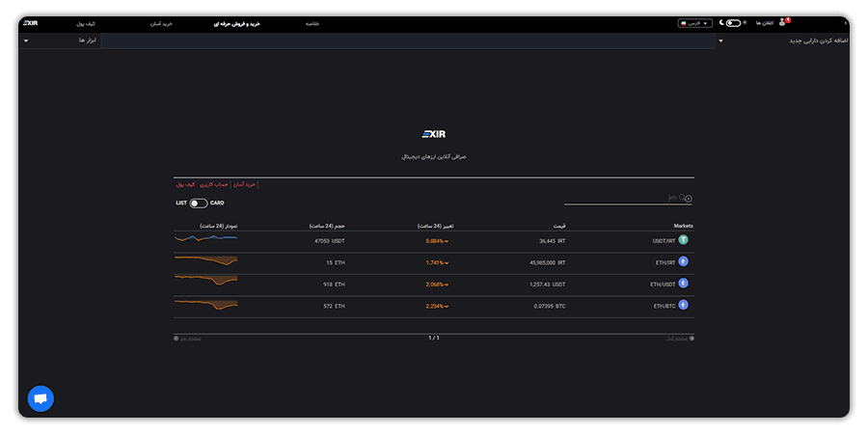
Task: Click the volume 918 ETH
Action: pos(335,285)
